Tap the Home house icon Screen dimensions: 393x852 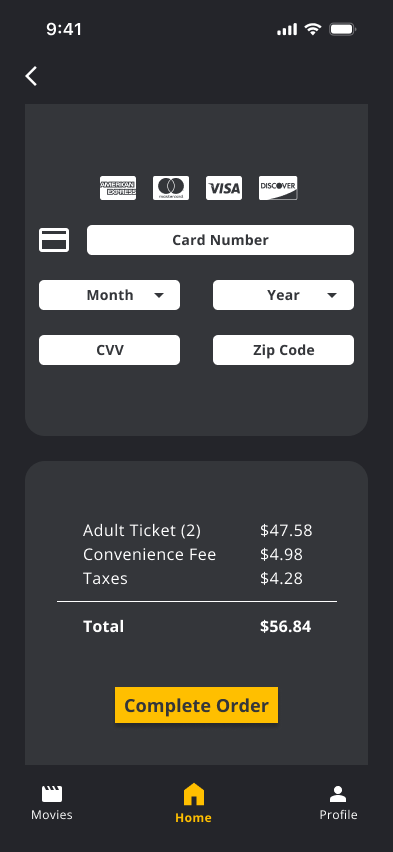tap(194, 794)
